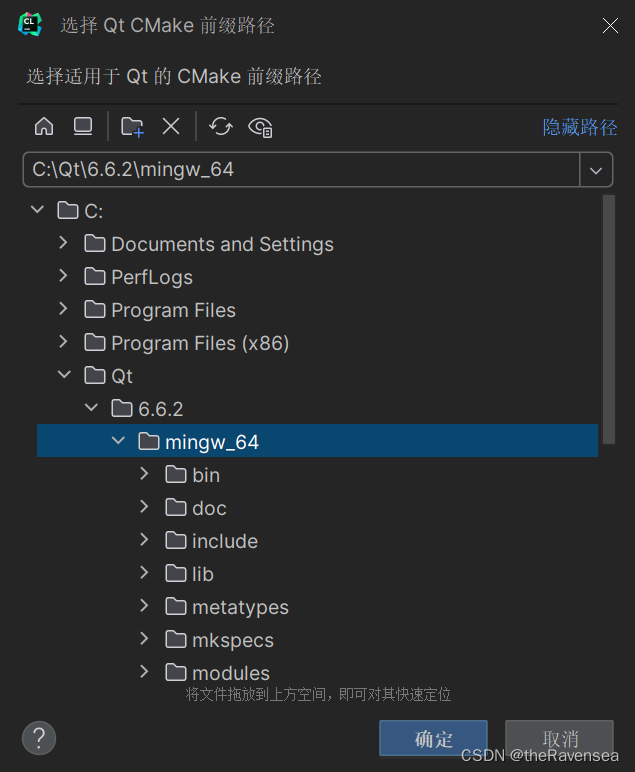635x772 pixels.
Task: Select the 6.6.2 label
Action: point(161,409)
